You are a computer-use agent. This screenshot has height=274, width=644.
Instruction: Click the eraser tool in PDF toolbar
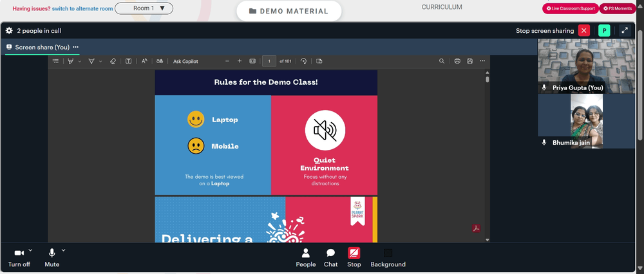(113, 61)
